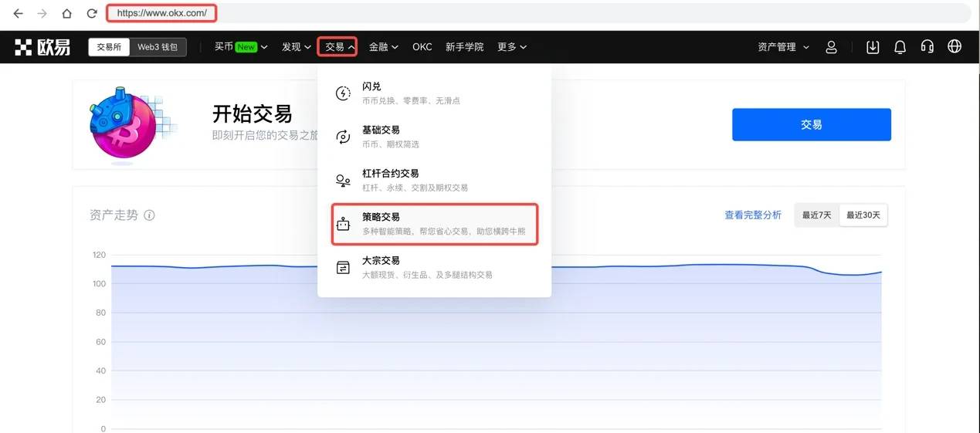Go forward with the browser forward arrow
980x433 pixels.
pos(42,14)
